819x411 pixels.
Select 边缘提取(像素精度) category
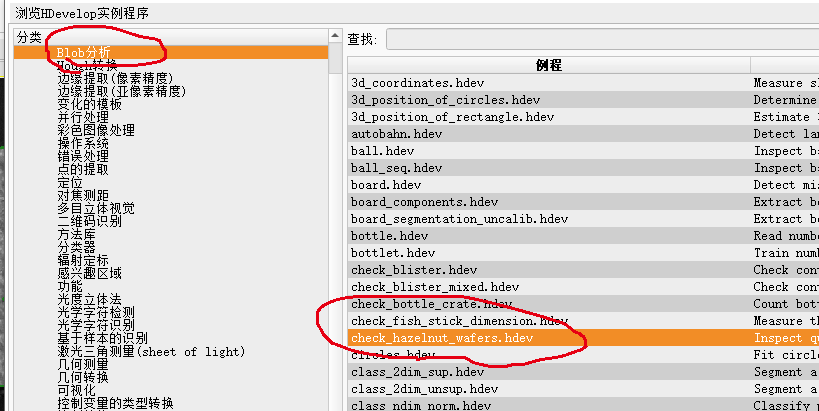click(x=107, y=78)
